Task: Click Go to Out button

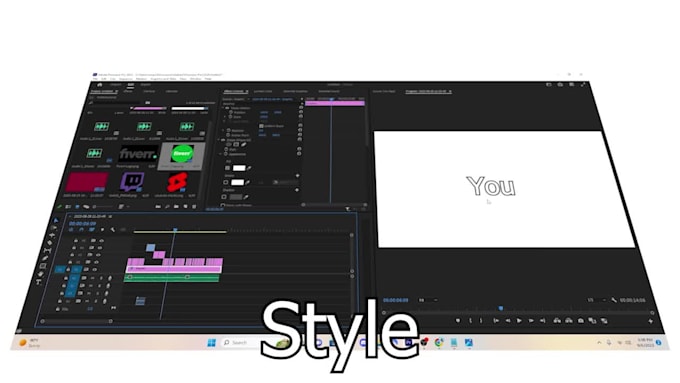Action: click(543, 321)
